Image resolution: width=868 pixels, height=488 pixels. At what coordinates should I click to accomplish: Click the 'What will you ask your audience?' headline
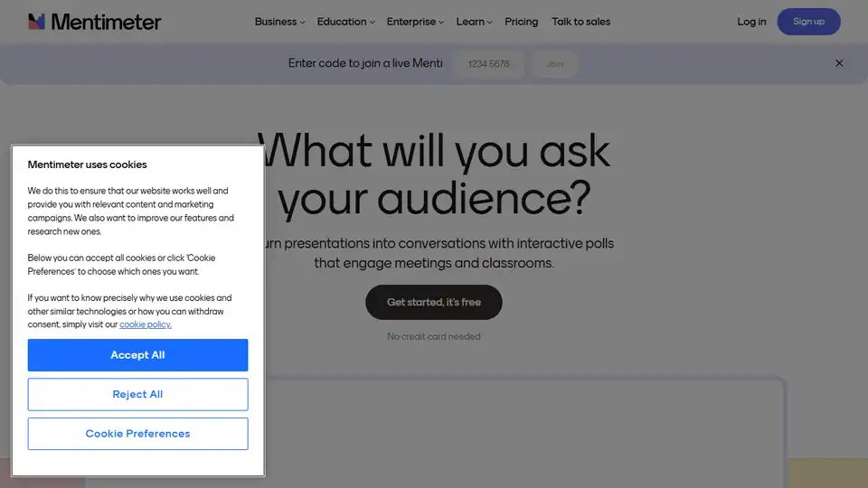point(434,174)
